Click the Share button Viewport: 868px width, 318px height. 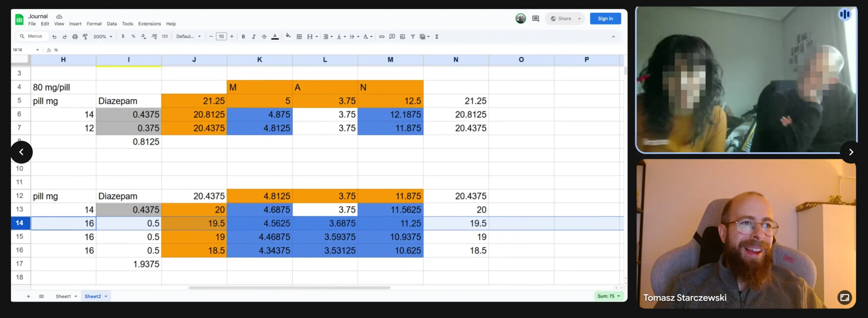561,19
